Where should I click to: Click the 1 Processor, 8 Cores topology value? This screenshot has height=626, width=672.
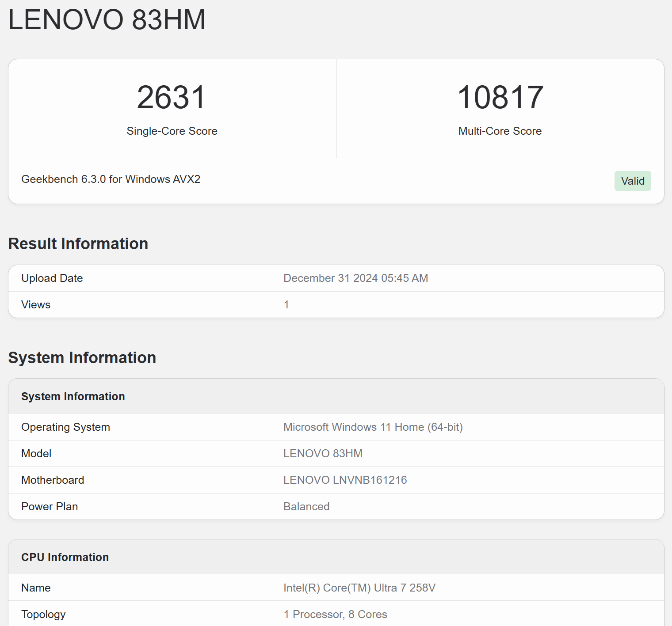335,615
